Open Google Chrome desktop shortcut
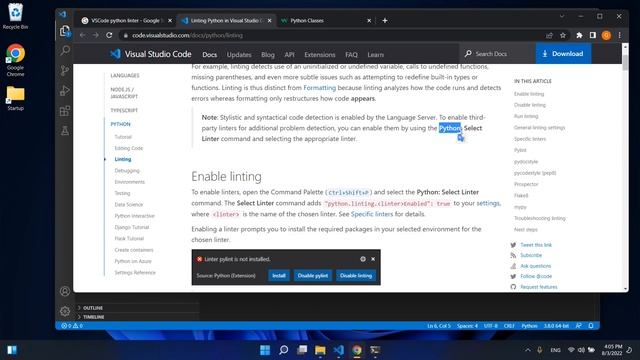The width and height of the screenshot is (640, 360). 16,60
